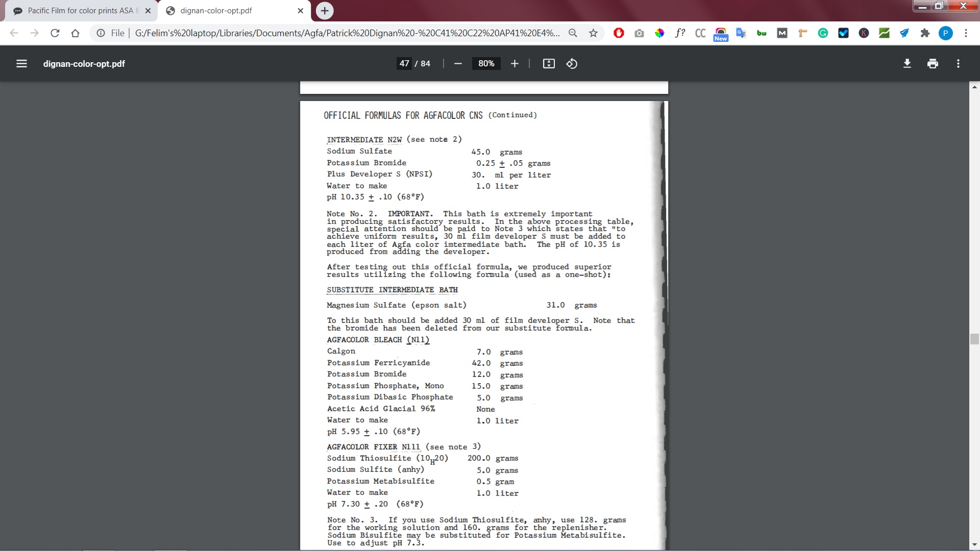
Task: Click the vertical scrollbar thumb
Action: [x=974, y=339]
